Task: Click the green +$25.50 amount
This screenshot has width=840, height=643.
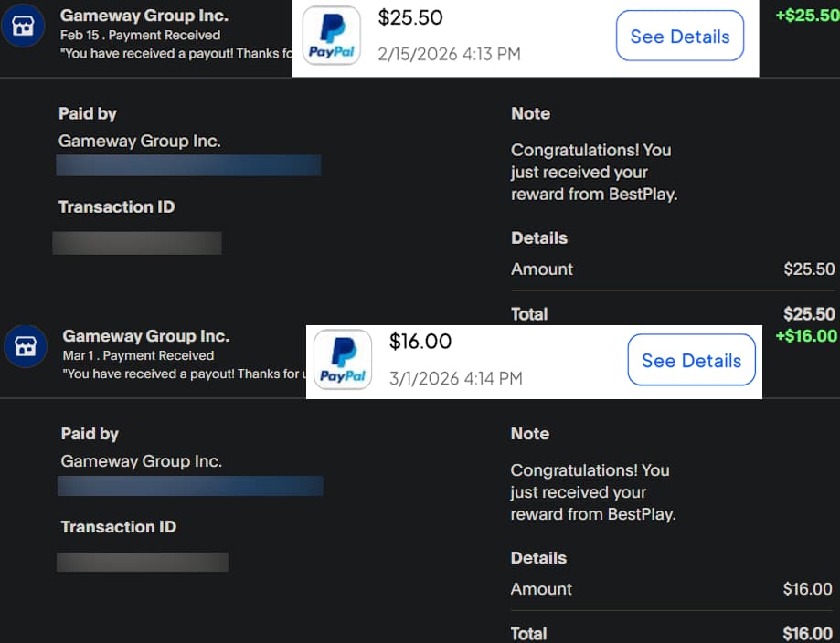Action: pos(806,16)
